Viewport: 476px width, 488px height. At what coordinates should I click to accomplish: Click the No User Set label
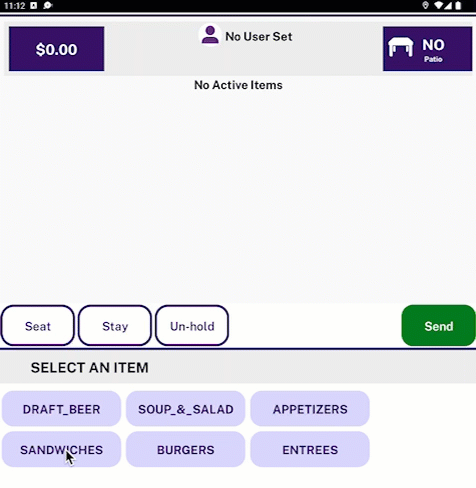(259, 36)
